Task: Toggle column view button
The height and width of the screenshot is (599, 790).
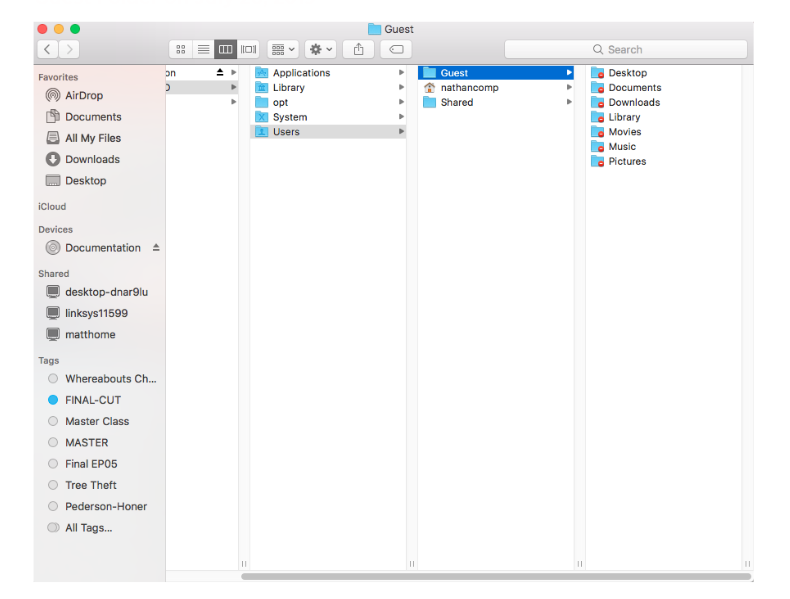Action: coord(226,49)
